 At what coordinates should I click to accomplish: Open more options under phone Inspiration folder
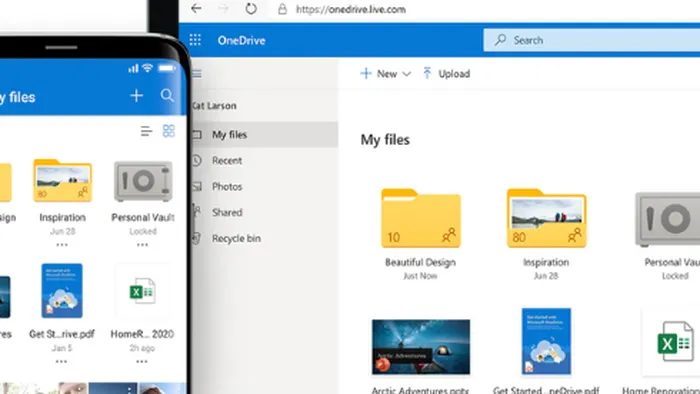tap(62, 245)
